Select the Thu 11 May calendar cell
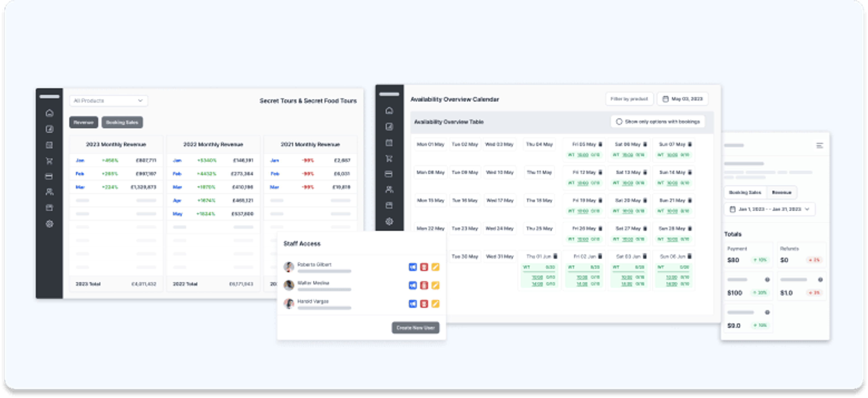Screen dimensions: 868x398 coord(539,172)
